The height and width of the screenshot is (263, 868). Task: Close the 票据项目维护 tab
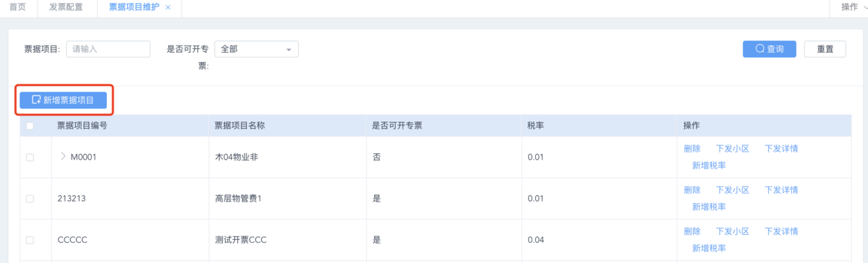click(x=168, y=7)
